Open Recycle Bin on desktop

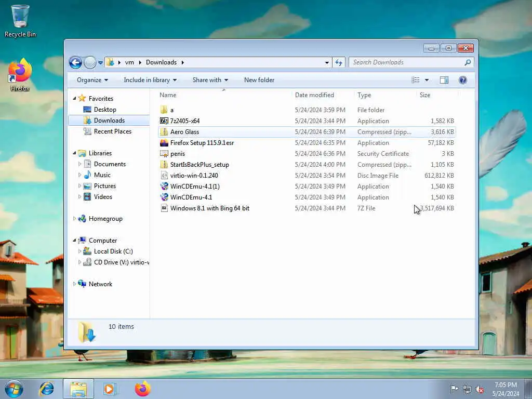click(20, 21)
